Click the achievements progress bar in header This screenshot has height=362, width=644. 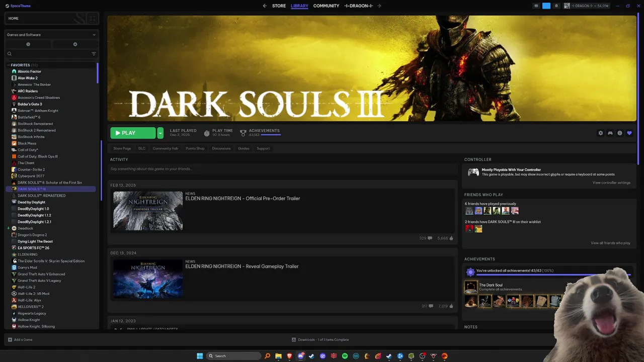271,135
